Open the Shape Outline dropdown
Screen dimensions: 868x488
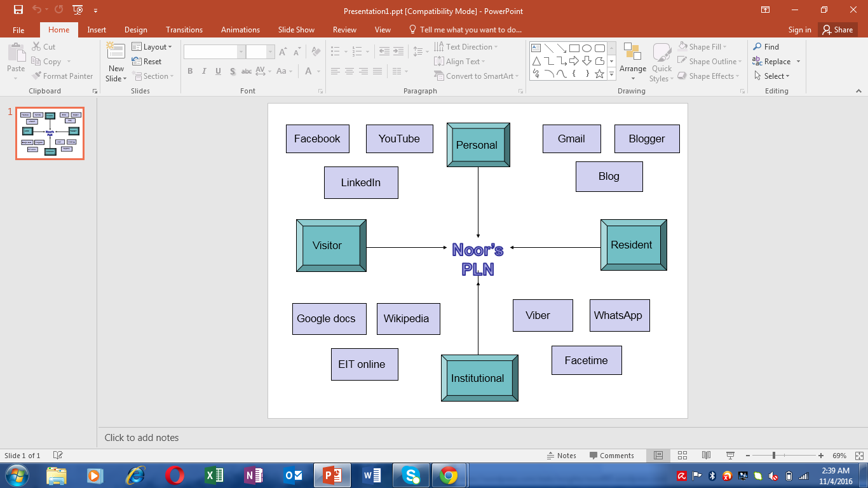710,62
